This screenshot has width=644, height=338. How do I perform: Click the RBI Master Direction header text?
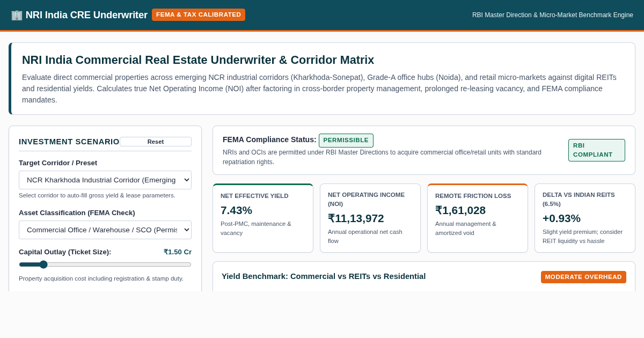point(553,15)
